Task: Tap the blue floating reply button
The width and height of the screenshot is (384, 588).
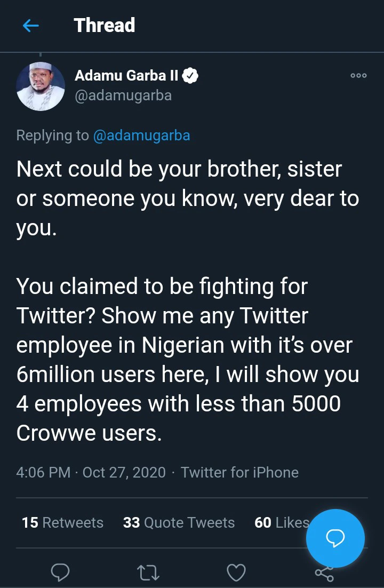Action: (x=335, y=538)
